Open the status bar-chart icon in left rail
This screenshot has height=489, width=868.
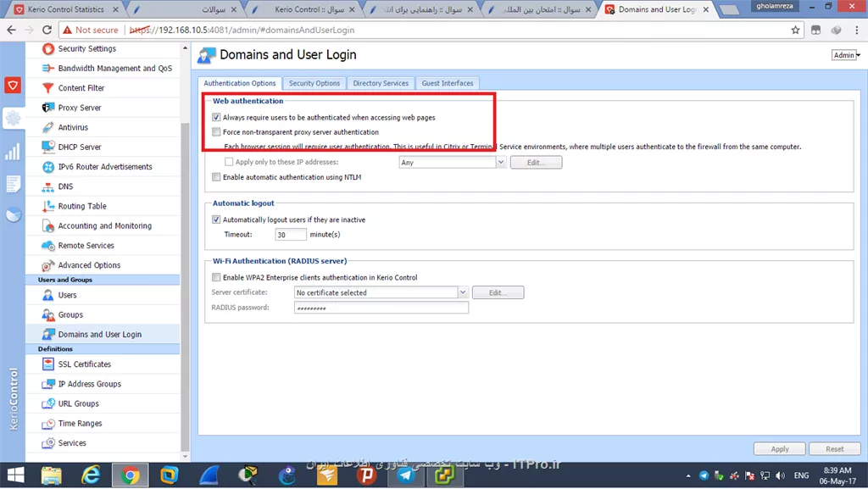pos(12,152)
